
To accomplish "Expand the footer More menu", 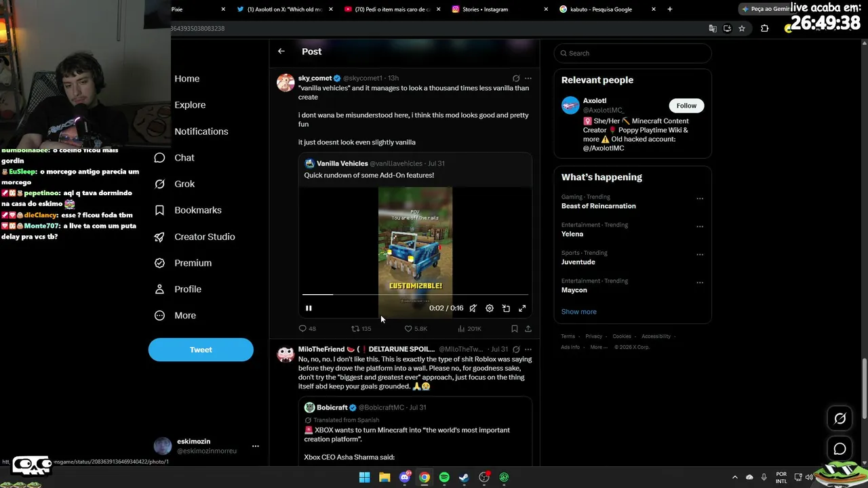I will click(599, 347).
